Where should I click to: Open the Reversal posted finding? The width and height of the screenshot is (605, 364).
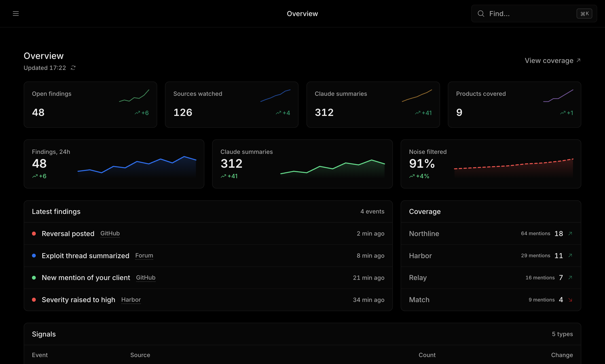[x=208, y=234]
